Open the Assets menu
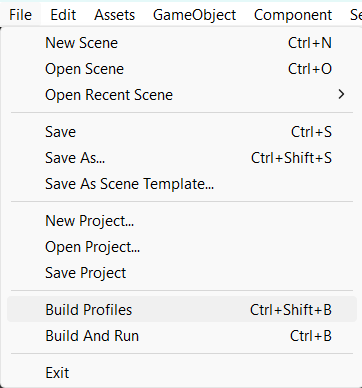The width and height of the screenshot is (362, 388). point(115,15)
